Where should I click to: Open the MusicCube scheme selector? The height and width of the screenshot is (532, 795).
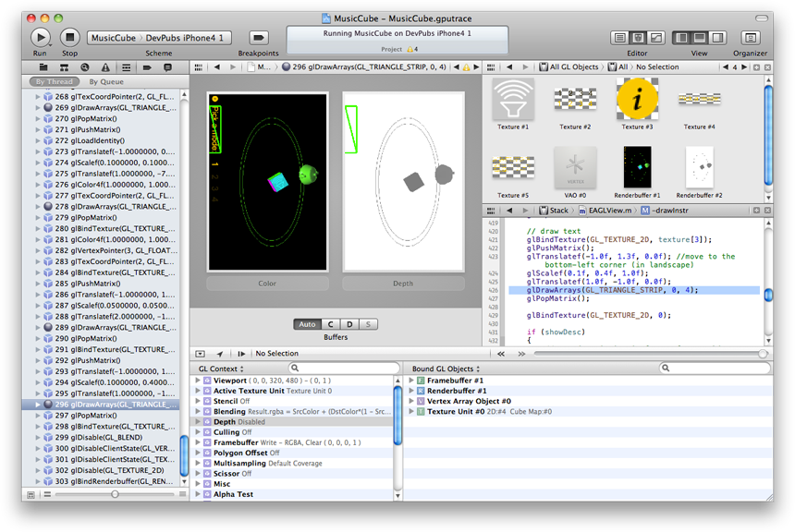(114, 38)
